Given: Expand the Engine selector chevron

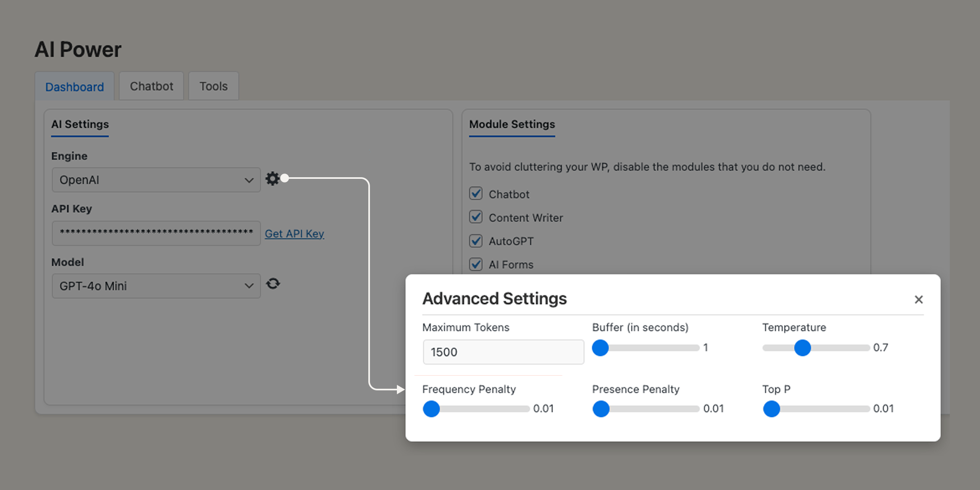Looking at the screenshot, I should coord(249,180).
